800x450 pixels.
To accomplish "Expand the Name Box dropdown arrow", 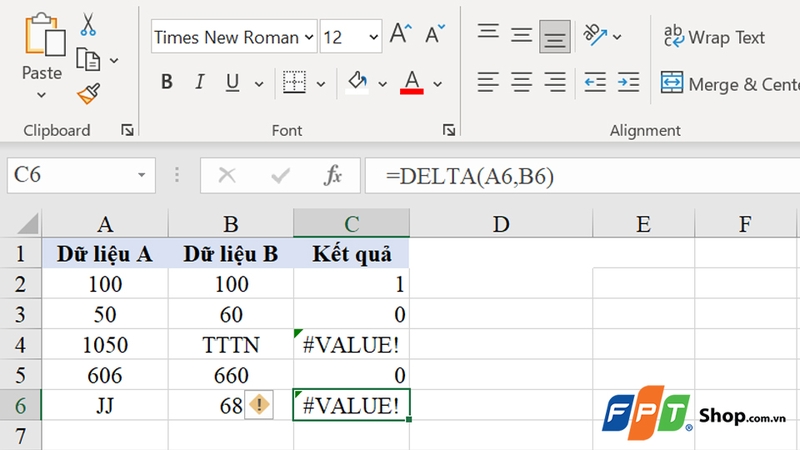I will tap(141, 175).
